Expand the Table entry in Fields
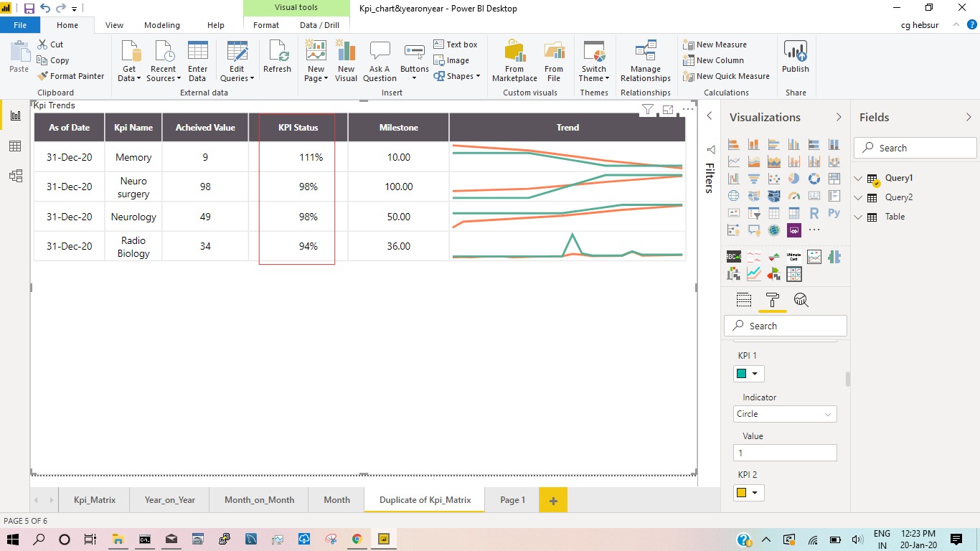 pos(859,217)
